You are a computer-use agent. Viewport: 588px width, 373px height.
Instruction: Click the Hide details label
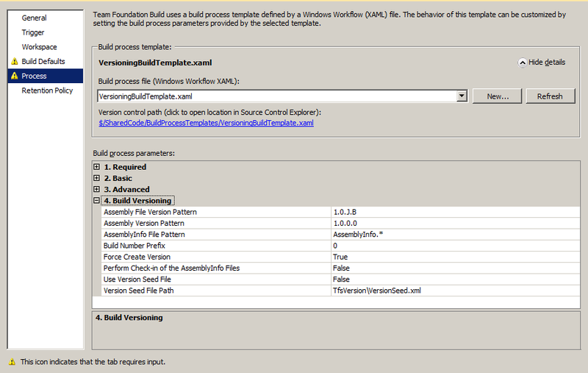pos(547,63)
